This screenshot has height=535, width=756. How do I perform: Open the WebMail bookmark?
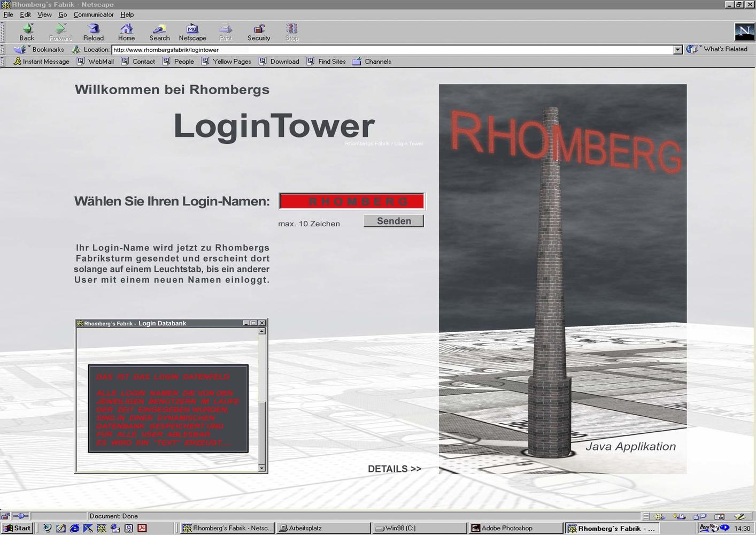(x=95, y=62)
